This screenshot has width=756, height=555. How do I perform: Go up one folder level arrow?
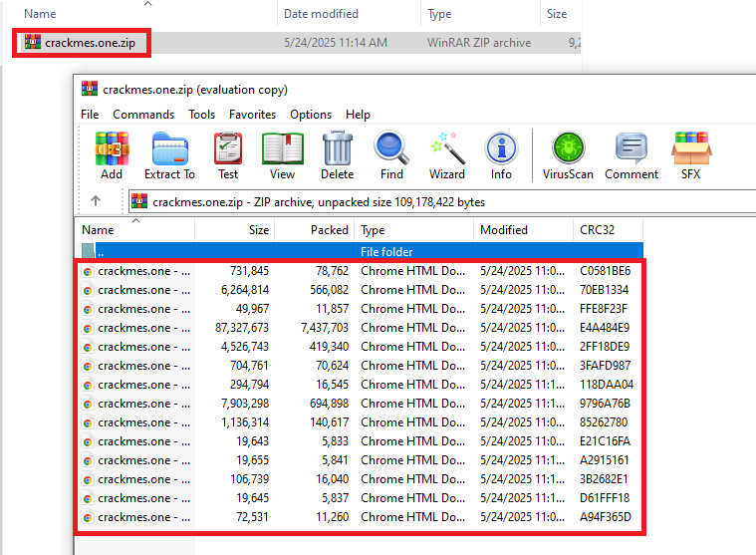[x=96, y=200]
